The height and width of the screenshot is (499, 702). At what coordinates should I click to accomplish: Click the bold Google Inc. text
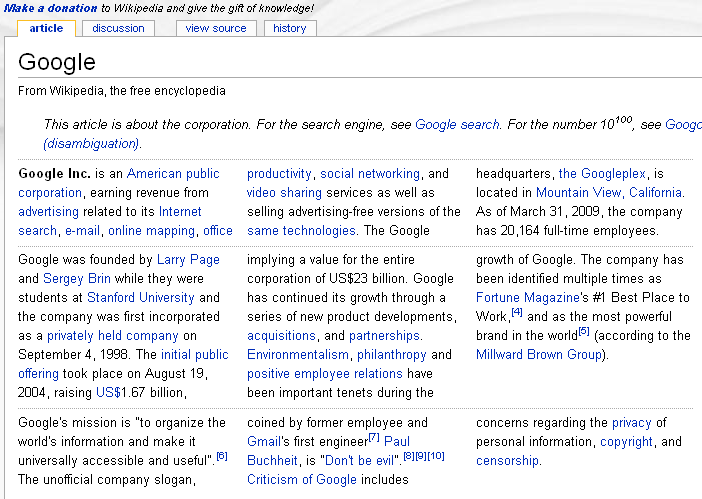point(54,174)
